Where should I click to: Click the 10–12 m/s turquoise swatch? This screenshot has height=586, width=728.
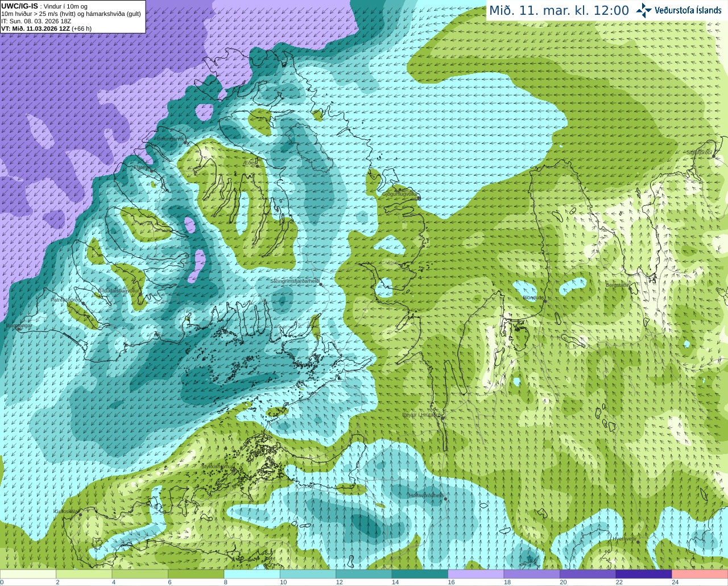308,574
